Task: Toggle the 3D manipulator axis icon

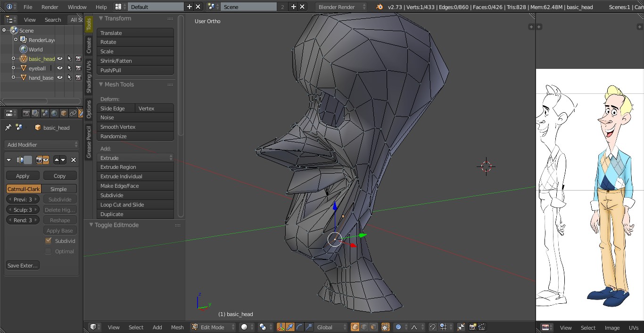Action: click(x=281, y=327)
